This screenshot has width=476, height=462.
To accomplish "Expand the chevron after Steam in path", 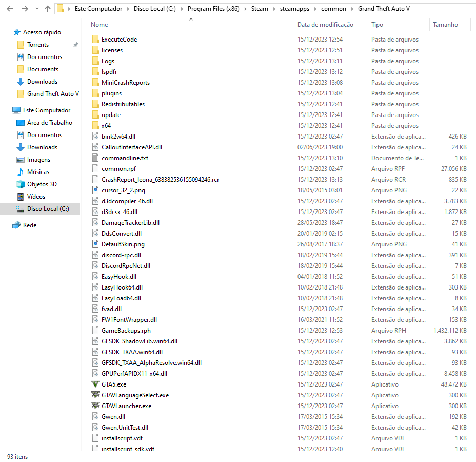I will 274,9.
